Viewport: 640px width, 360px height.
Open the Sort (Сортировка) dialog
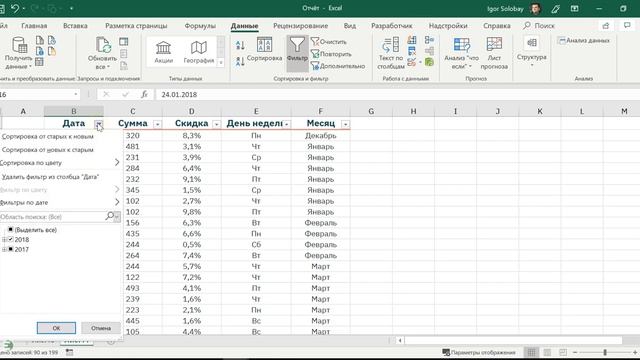[264, 50]
